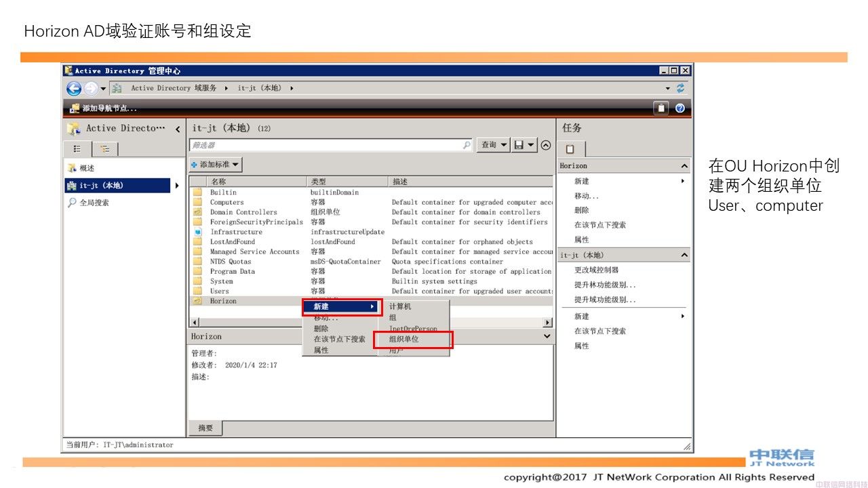Image resolution: width=868 pixels, height=488 pixels.
Task: Collapse the Horizon section in the tasks pane
Action: point(684,166)
